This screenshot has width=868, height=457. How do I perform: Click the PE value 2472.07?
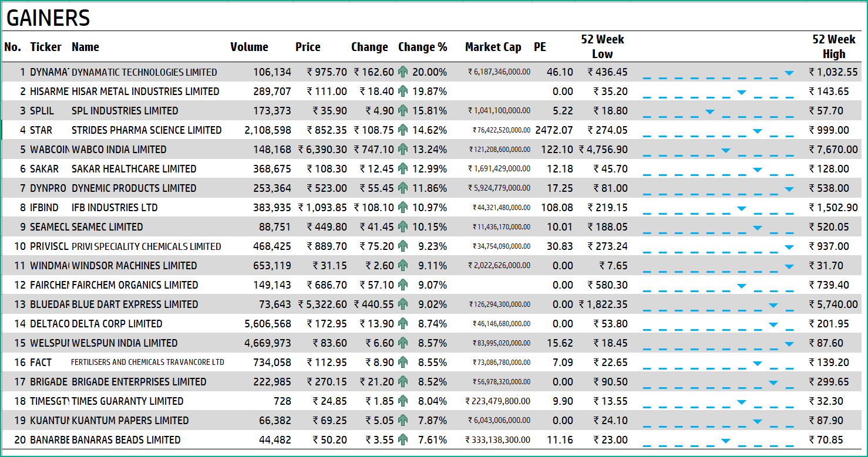click(x=553, y=130)
